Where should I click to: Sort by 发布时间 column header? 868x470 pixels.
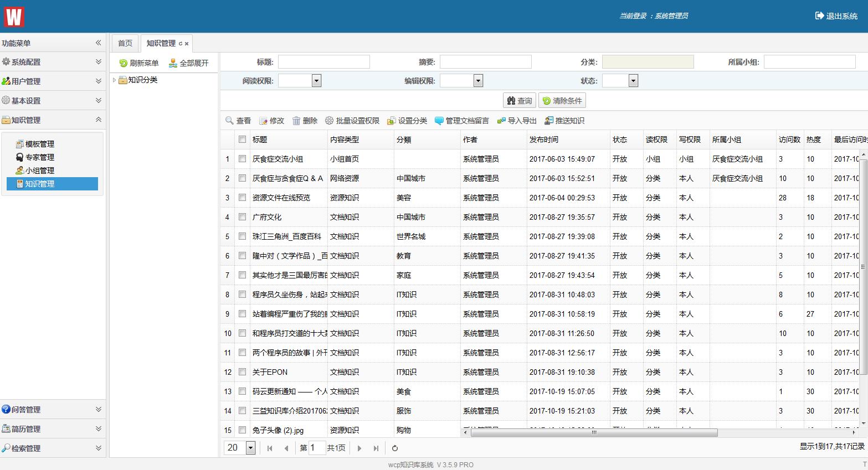point(568,140)
